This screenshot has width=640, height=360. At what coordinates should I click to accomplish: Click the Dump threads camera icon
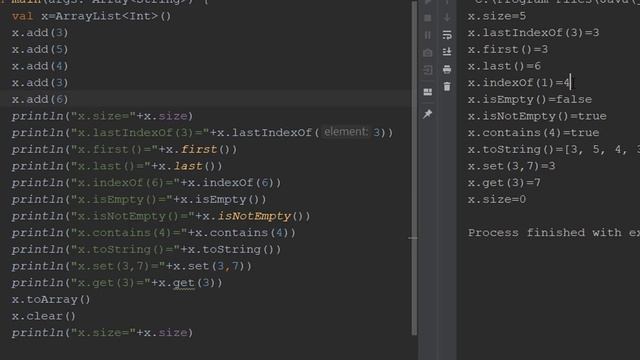click(x=427, y=53)
